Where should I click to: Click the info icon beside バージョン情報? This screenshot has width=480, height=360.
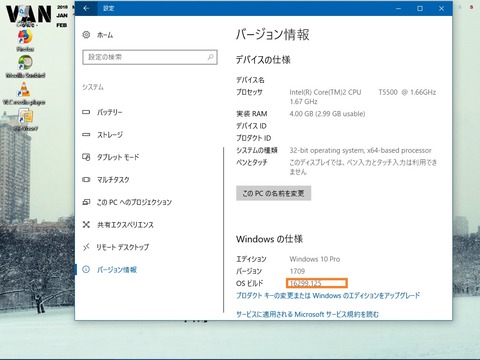86,269
